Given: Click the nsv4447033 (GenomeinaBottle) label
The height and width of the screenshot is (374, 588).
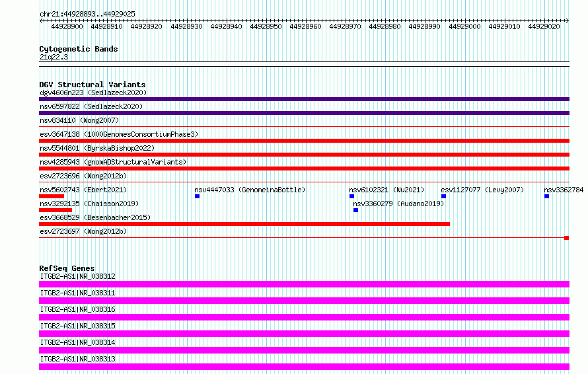Looking at the screenshot, I should [x=250, y=190].
